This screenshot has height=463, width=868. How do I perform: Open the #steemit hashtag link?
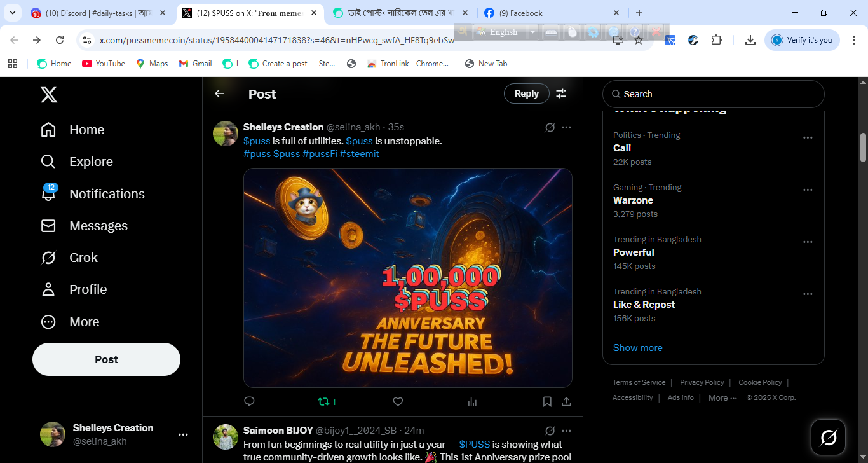[x=360, y=154]
